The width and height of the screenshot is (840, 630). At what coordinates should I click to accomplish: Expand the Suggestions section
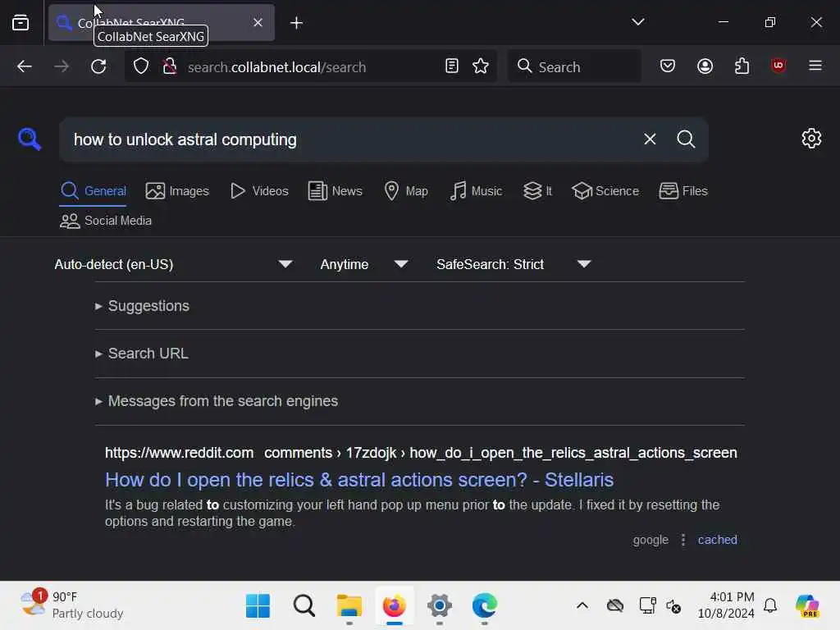coord(143,306)
